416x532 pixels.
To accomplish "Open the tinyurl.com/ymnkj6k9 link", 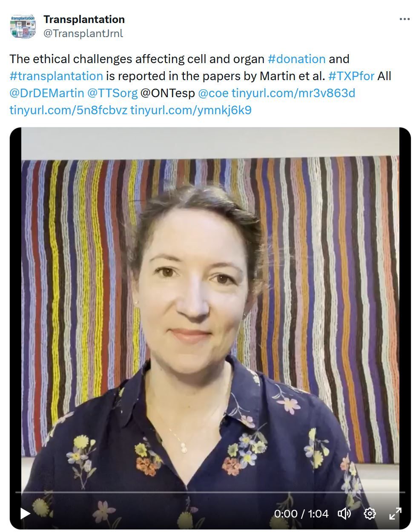I will coord(191,110).
